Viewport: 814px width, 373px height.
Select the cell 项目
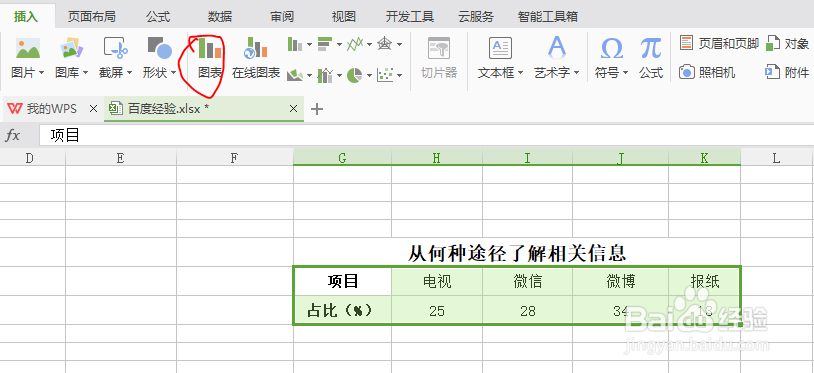pyautogui.click(x=343, y=281)
